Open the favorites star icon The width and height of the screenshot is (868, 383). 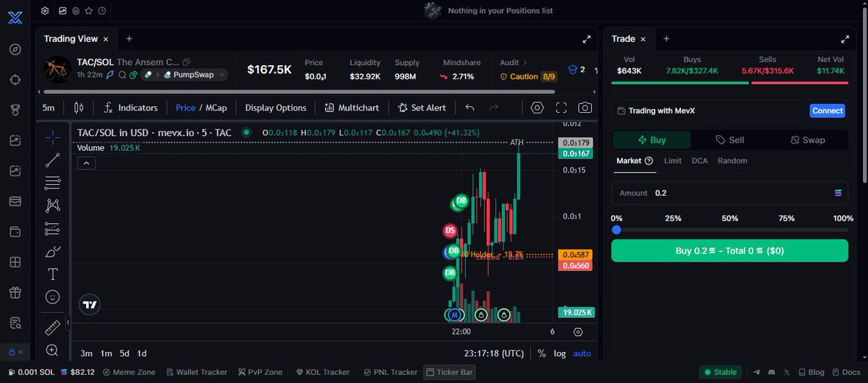(88, 11)
